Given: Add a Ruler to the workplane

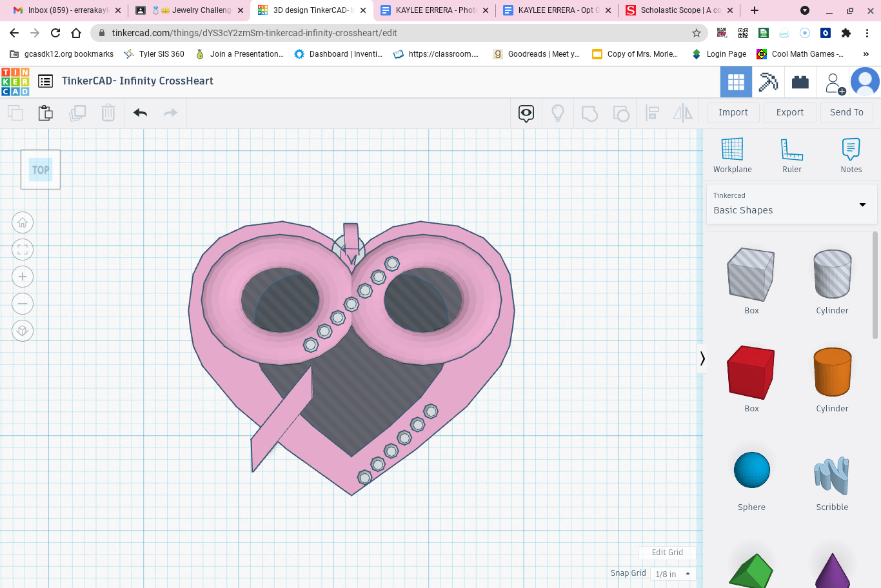Looking at the screenshot, I should pyautogui.click(x=791, y=155).
